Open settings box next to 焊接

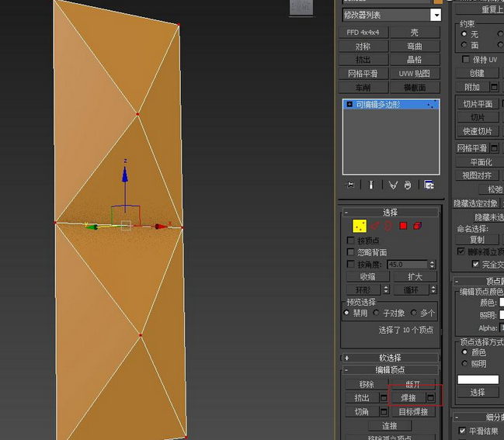coord(430,398)
